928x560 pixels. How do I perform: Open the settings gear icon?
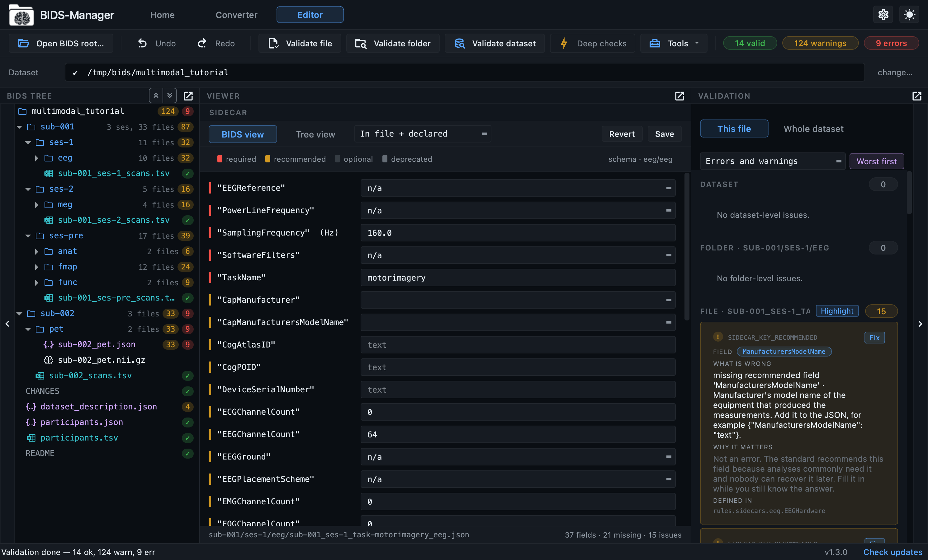point(883,15)
